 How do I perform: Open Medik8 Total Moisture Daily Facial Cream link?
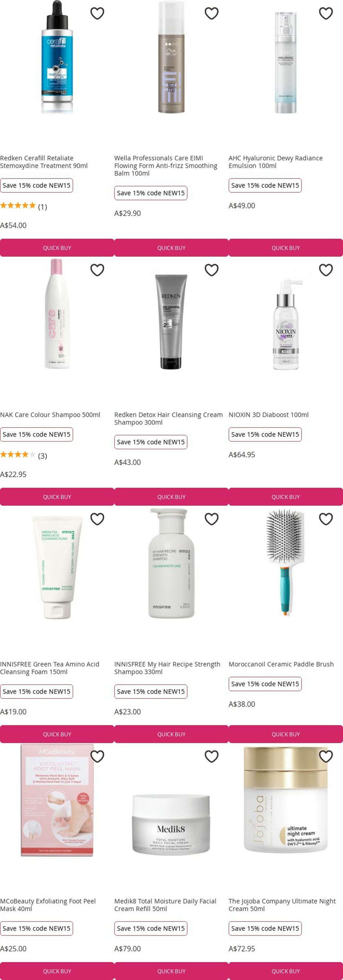click(x=165, y=905)
